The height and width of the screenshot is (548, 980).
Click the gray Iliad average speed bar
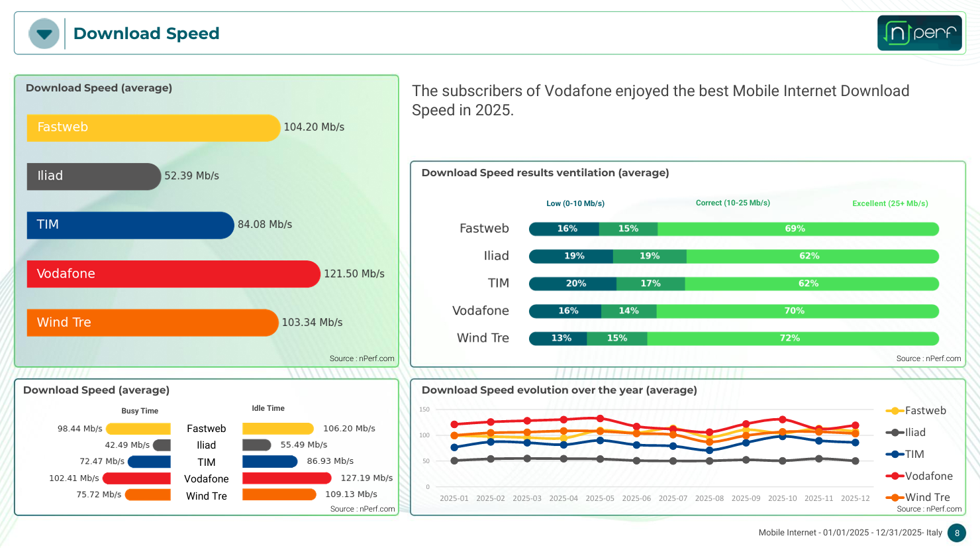(x=94, y=176)
